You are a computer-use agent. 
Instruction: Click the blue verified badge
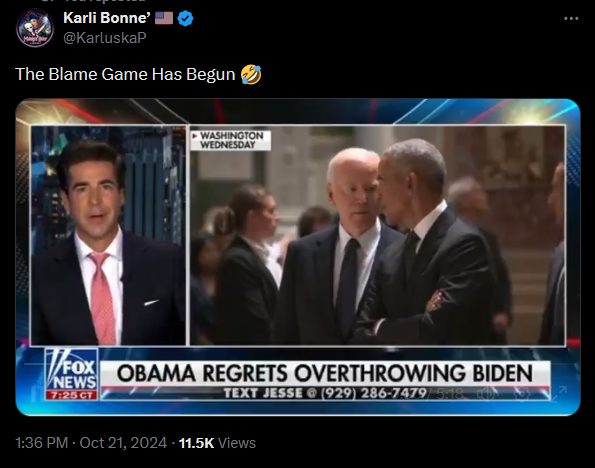tap(186, 18)
